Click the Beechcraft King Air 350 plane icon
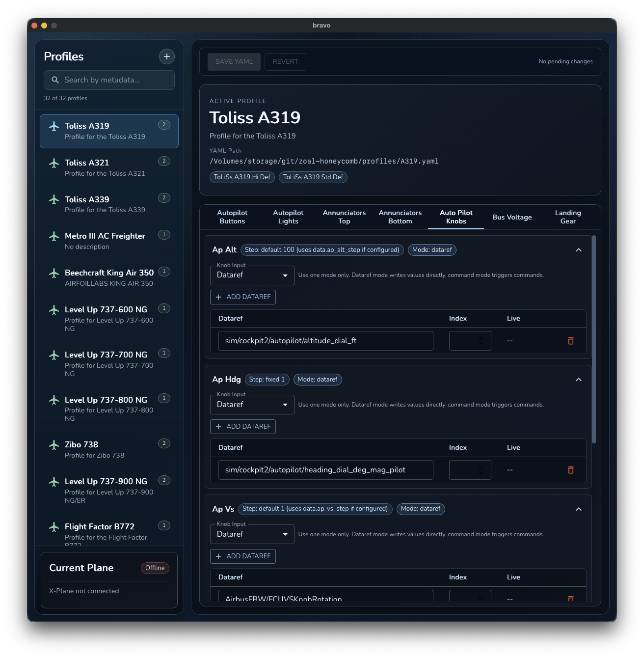Image resolution: width=644 pixels, height=658 pixels. coord(54,273)
